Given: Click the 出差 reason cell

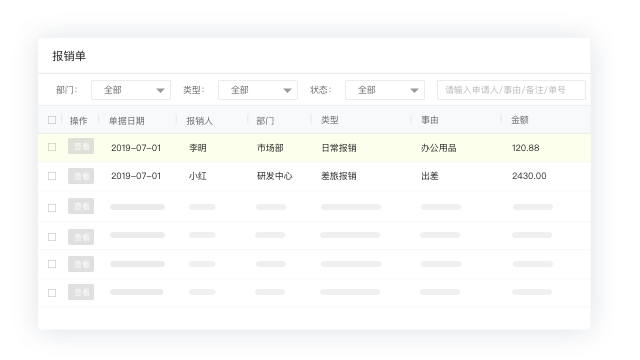Looking at the screenshot, I should pyautogui.click(x=430, y=176).
